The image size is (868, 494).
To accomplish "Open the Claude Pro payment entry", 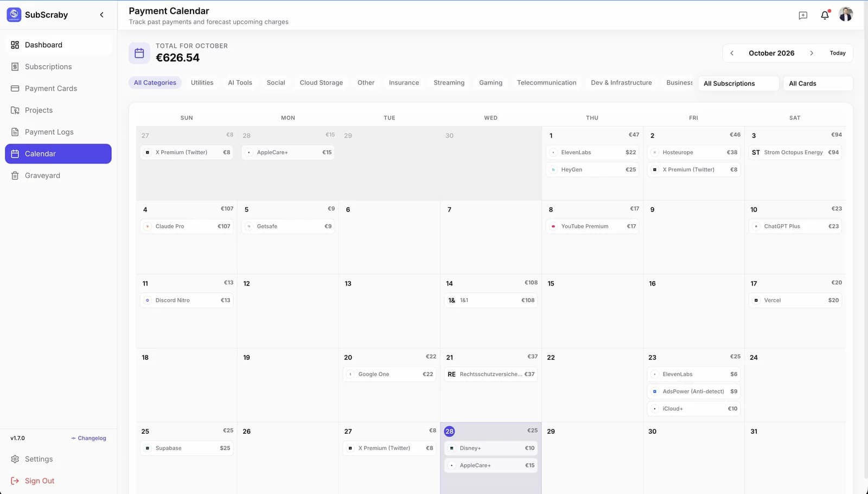I will (x=187, y=226).
